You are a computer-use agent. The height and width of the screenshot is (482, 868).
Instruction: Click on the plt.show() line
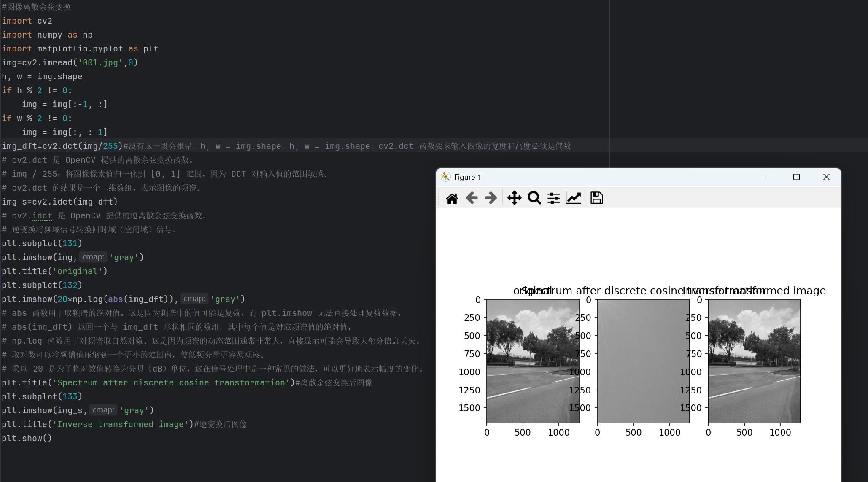coord(27,438)
